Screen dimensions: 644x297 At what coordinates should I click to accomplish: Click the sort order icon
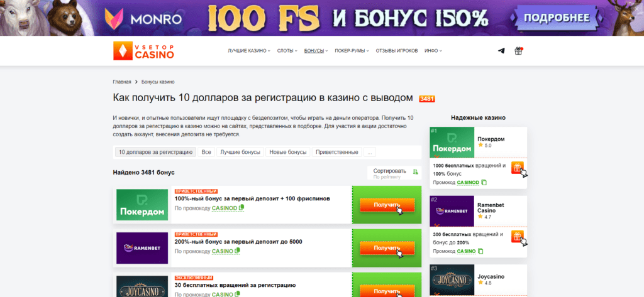point(415,171)
